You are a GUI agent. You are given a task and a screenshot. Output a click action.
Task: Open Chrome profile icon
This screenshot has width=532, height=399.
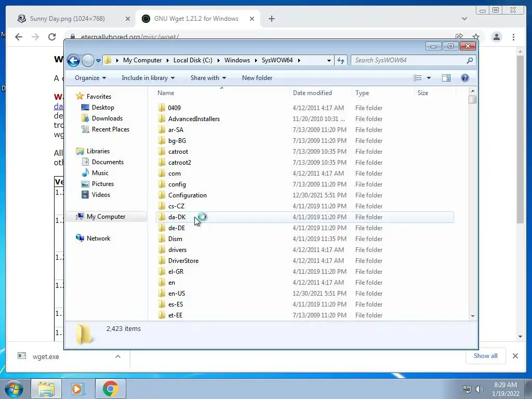[496, 37]
